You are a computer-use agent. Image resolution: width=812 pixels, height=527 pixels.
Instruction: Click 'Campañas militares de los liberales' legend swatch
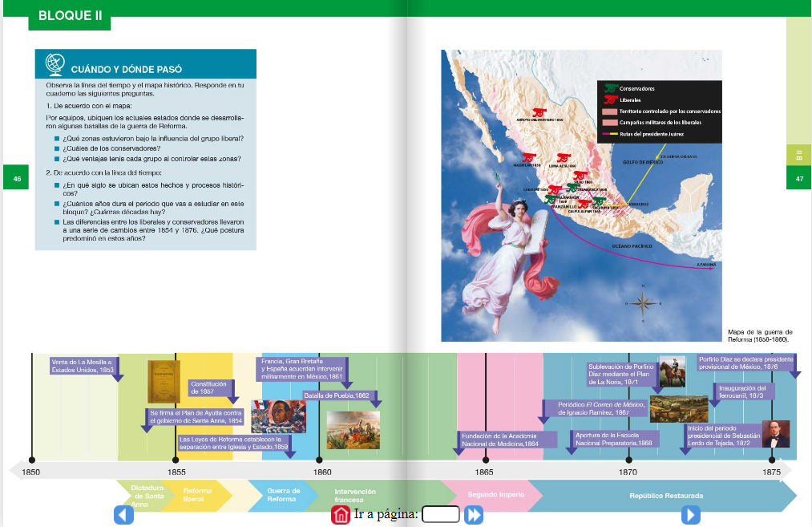point(609,123)
